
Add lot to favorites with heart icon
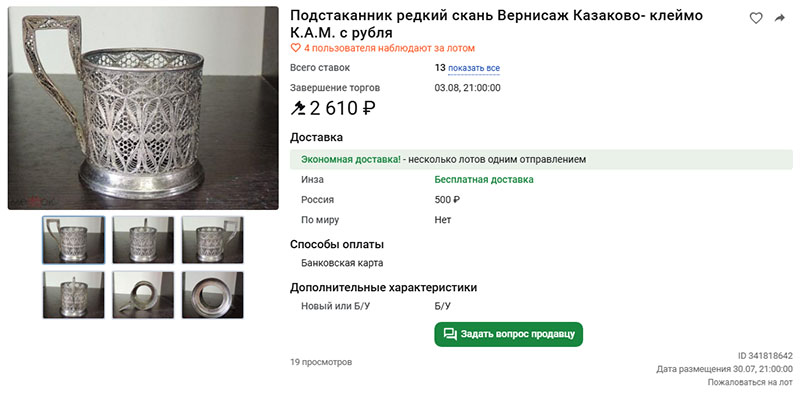click(x=756, y=18)
